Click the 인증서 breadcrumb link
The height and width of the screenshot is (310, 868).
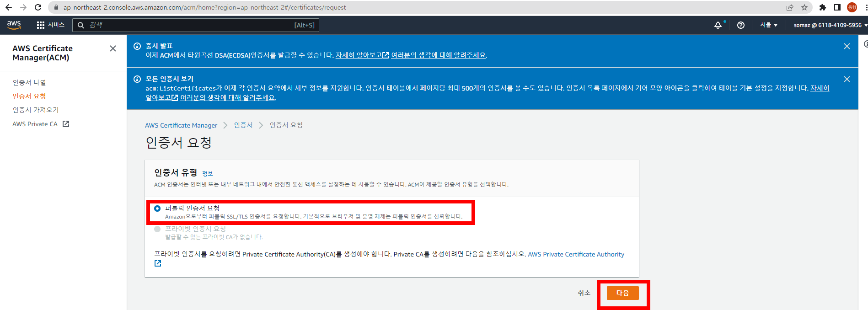coord(243,125)
